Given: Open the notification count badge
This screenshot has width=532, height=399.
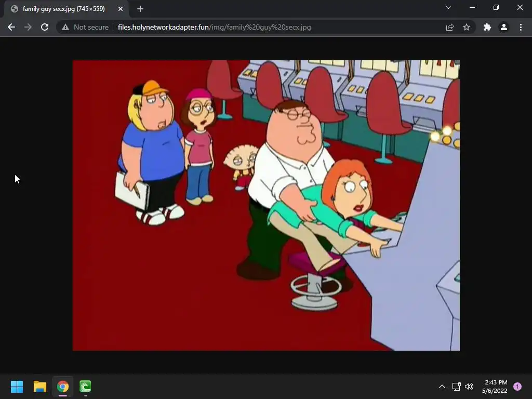Looking at the screenshot, I should coord(517,387).
